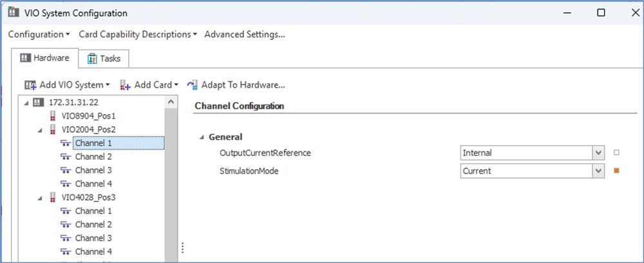
Task: Open the OutputCurrentReference dropdown arrow
Action: click(598, 153)
